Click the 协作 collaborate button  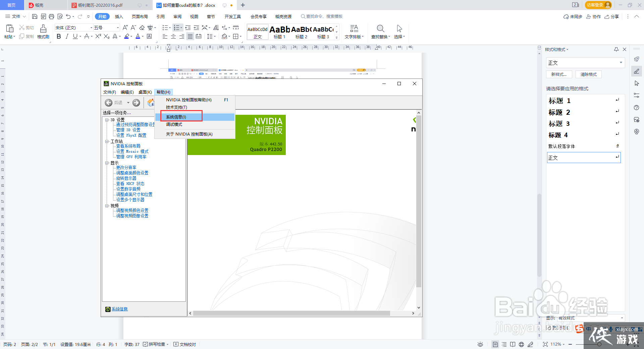pos(593,16)
